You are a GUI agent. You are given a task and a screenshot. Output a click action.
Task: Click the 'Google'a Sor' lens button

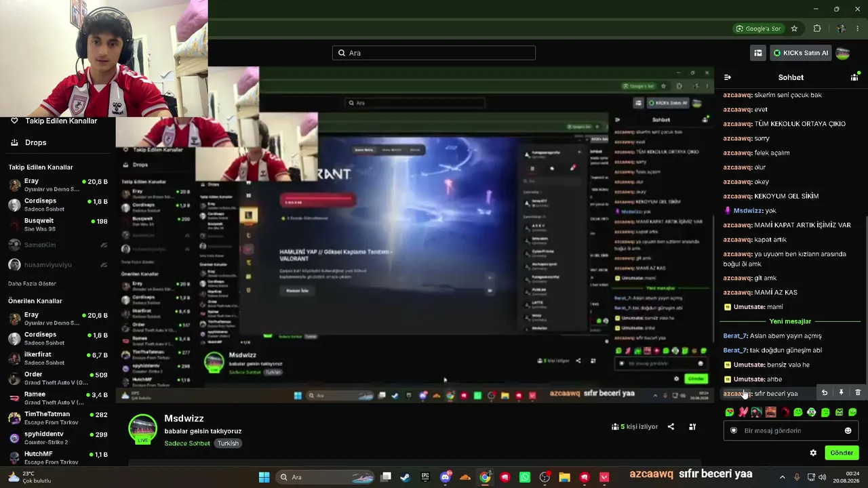(x=758, y=28)
